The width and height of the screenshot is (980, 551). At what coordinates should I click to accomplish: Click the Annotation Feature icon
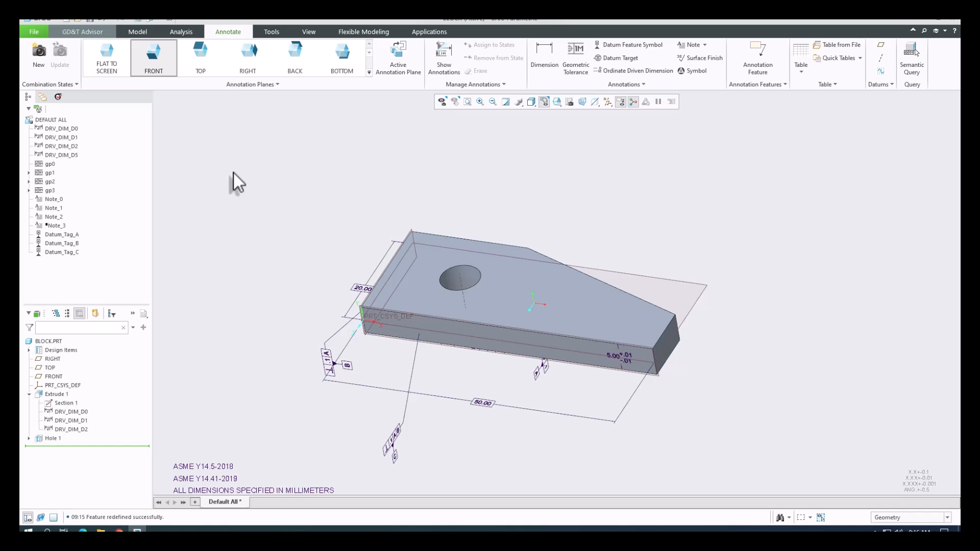coord(758,49)
